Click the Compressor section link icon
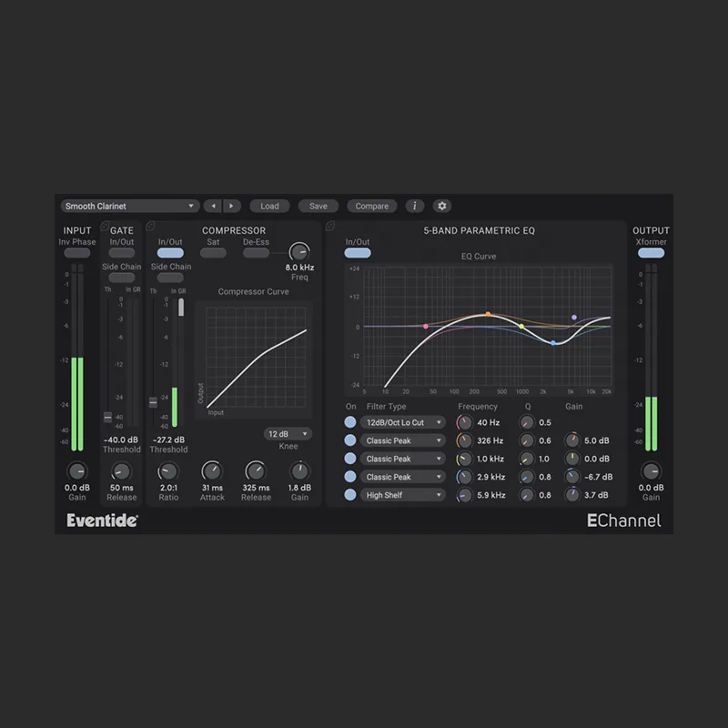728x728 pixels. pyautogui.click(x=150, y=226)
